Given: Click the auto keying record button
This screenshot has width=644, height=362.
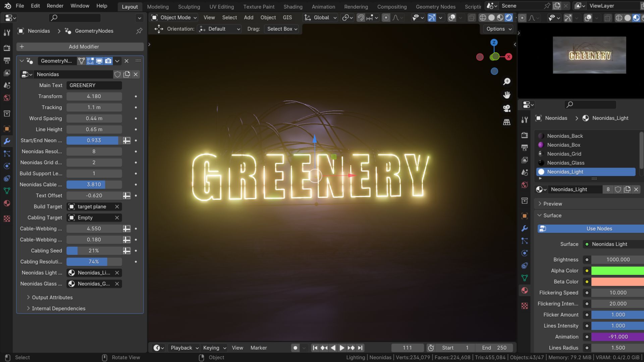Looking at the screenshot, I should click(x=295, y=348).
